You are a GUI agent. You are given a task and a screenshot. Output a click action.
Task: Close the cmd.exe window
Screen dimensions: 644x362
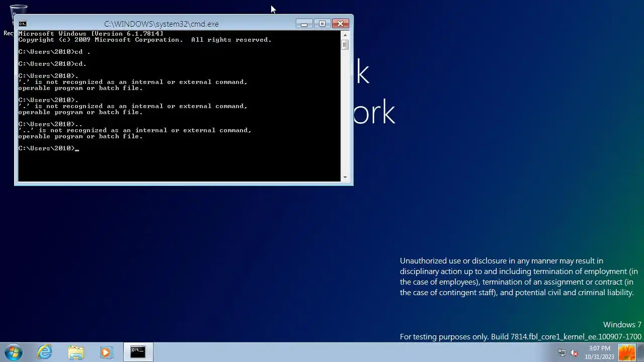coord(340,24)
